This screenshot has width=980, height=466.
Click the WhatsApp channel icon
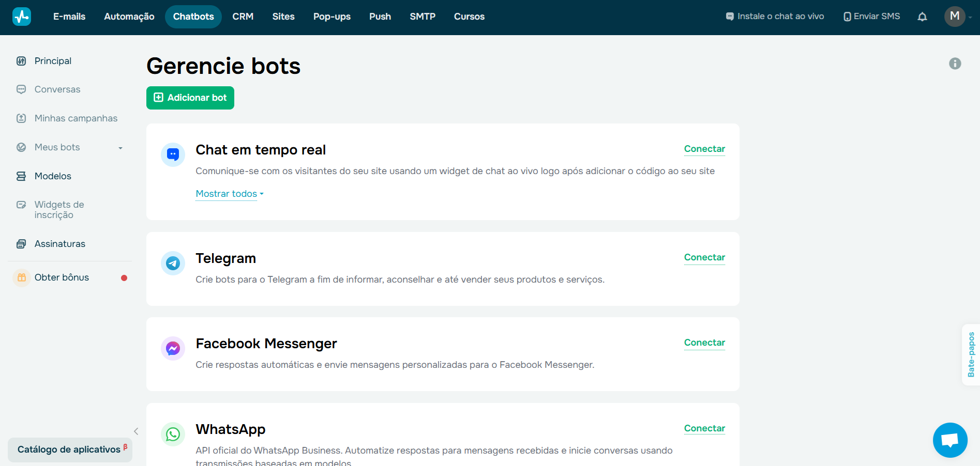tap(173, 434)
